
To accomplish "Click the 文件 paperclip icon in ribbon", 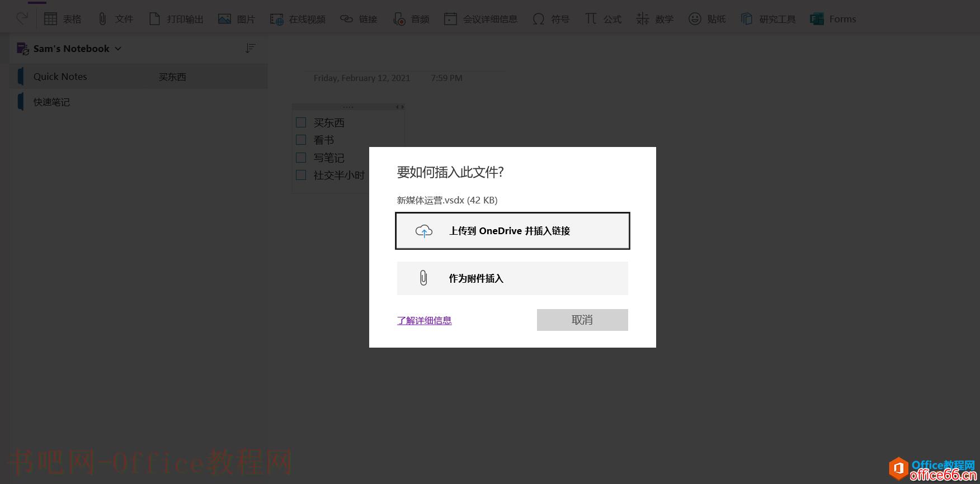I will [102, 19].
